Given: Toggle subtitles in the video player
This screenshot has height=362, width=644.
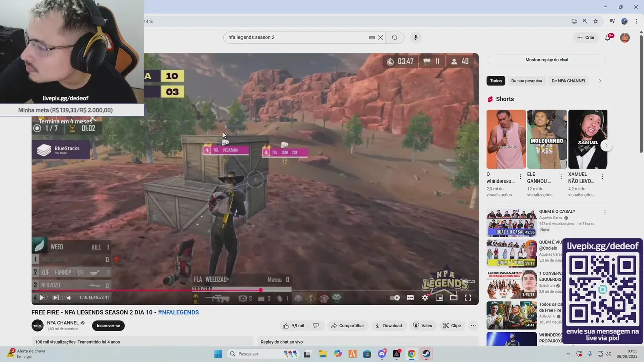Looking at the screenshot, I should [x=410, y=298].
